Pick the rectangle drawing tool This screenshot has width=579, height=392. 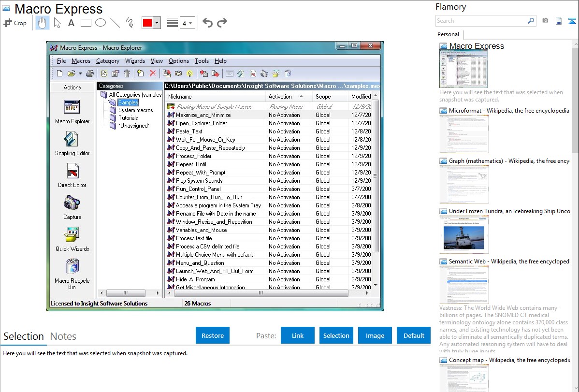click(x=86, y=23)
